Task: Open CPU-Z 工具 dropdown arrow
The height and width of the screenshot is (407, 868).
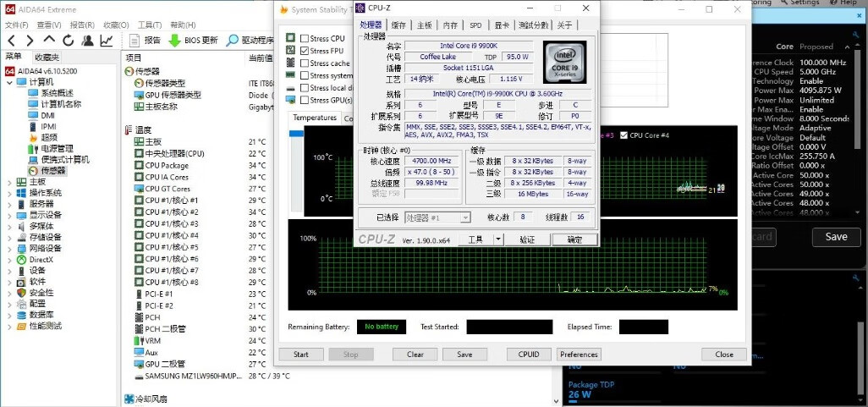Action: [x=498, y=239]
